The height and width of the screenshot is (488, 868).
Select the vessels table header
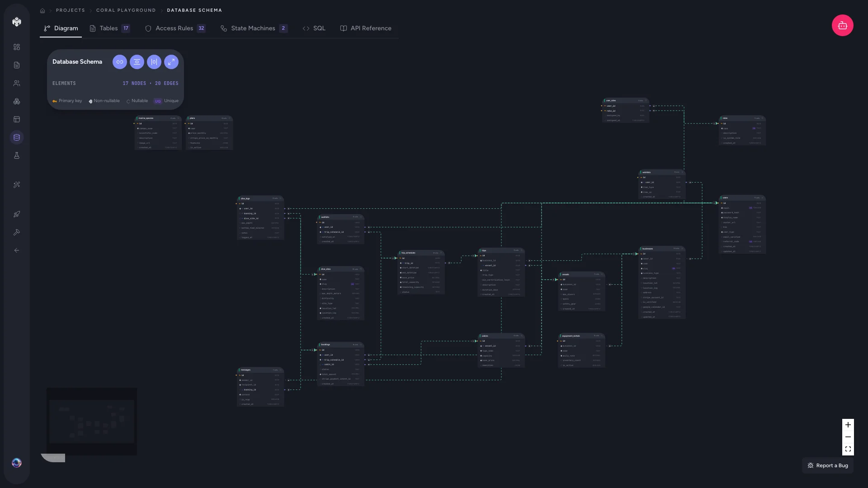[582, 274]
